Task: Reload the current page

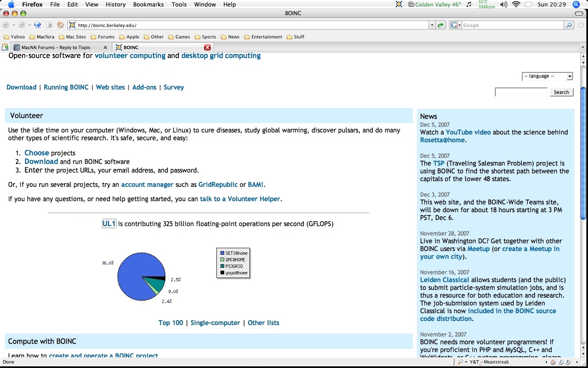Action: 38,25
